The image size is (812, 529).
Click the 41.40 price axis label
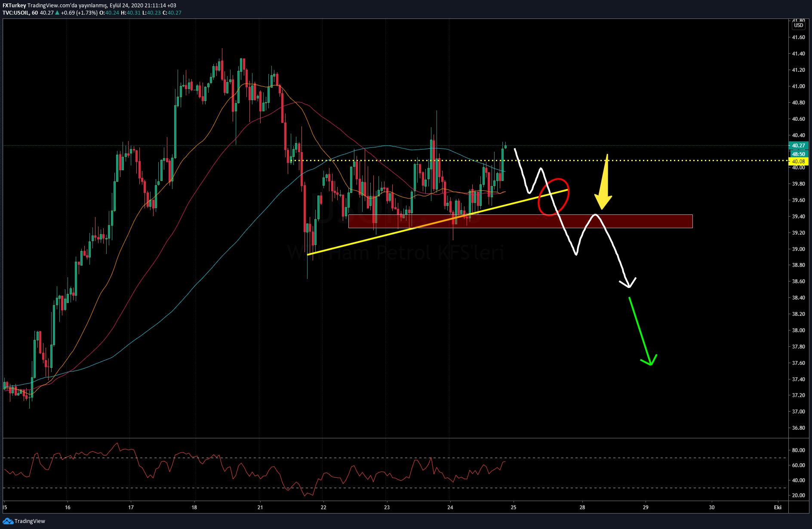pos(798,54)
